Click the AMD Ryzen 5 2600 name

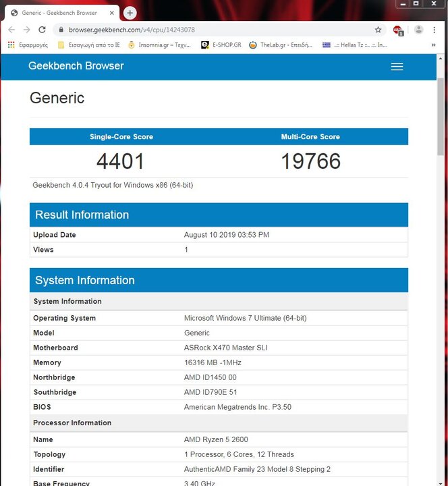tap(216, 439)
